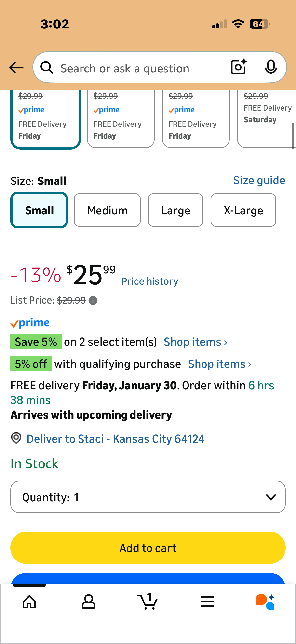The image size is (296, 644).
Task: View the Price history link
Action: point(150,281)
